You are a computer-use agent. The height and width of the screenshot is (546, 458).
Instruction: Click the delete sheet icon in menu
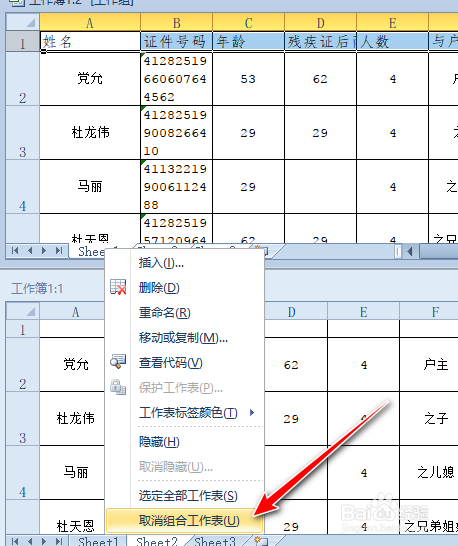(x=118, y=287)
